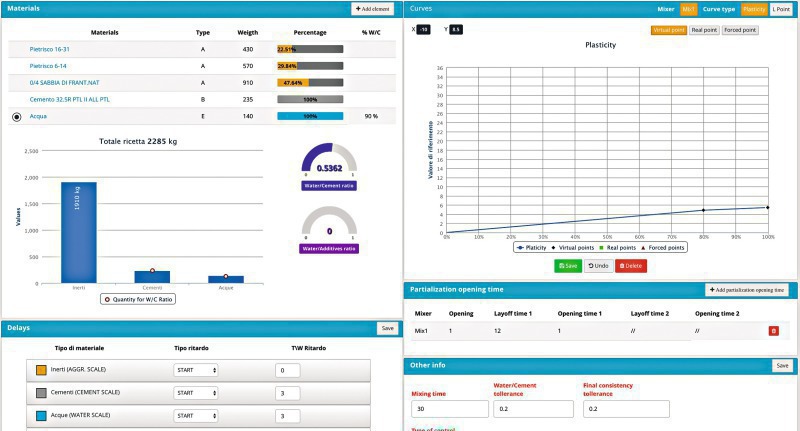Save the Delays panel

point(387,328)
